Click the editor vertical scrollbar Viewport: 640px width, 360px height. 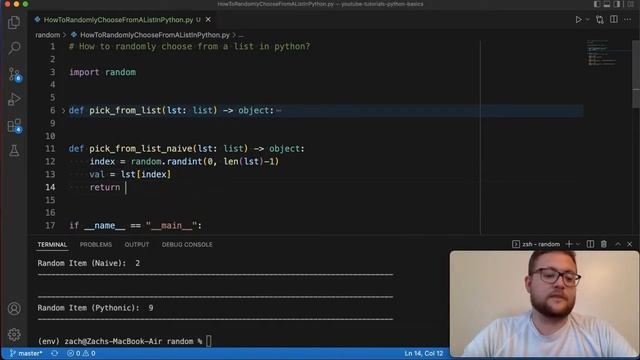pyautogui.click(x=636, y=73)
